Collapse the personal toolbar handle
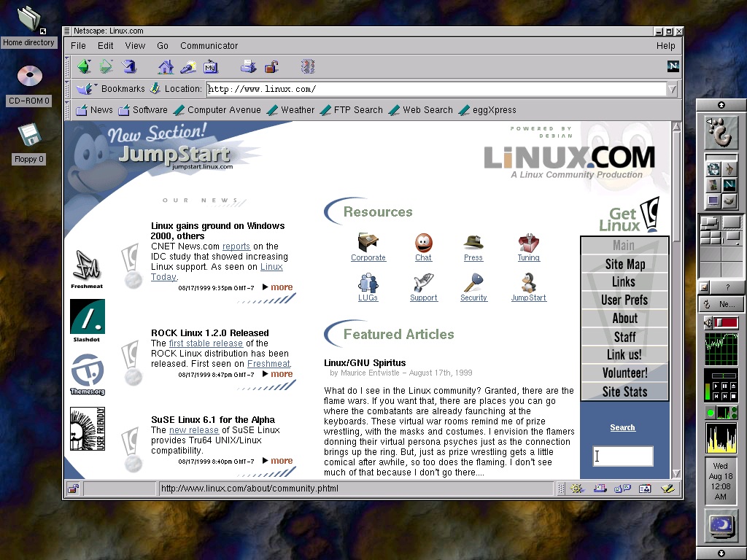This screenshot has width=747, height=560. pyautogui.click(x=68, y=110)
